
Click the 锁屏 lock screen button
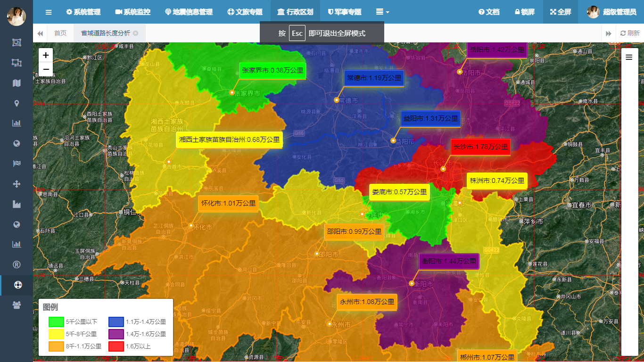coord(524,12)
